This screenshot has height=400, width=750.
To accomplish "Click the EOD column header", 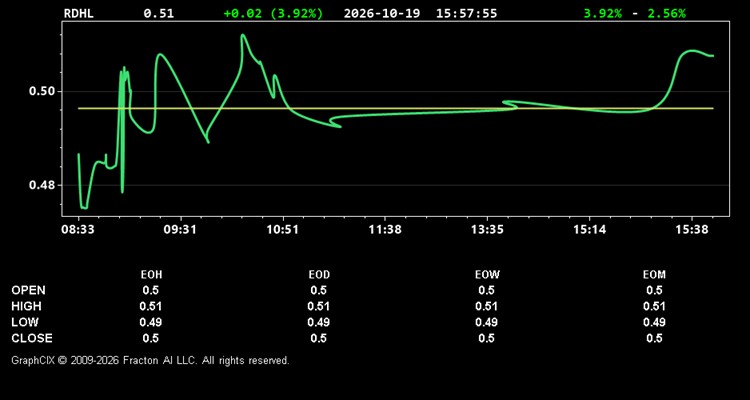I will [x=319, y=275].
